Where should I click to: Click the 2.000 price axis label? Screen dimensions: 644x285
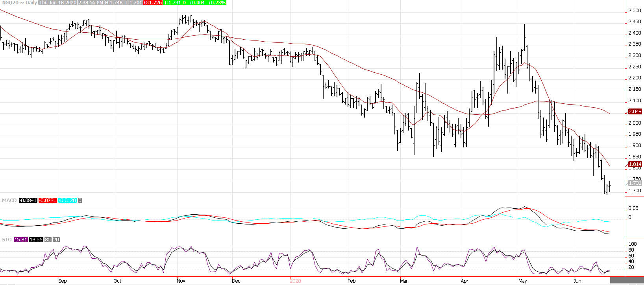click(x=635, y=123)
